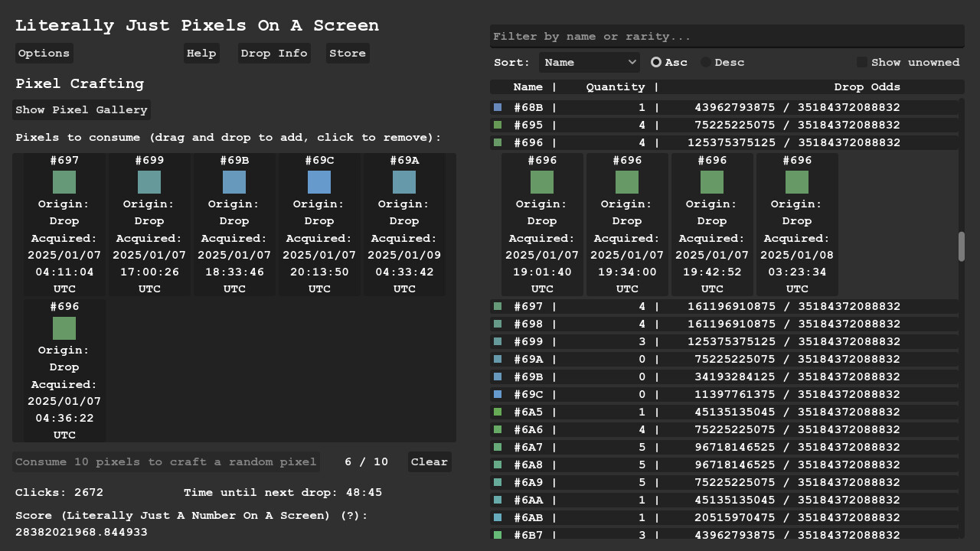The height and width of the screenshot is (551, 980).
Task: Select Desc sort order radio button
Action: (x=706, y=63)
